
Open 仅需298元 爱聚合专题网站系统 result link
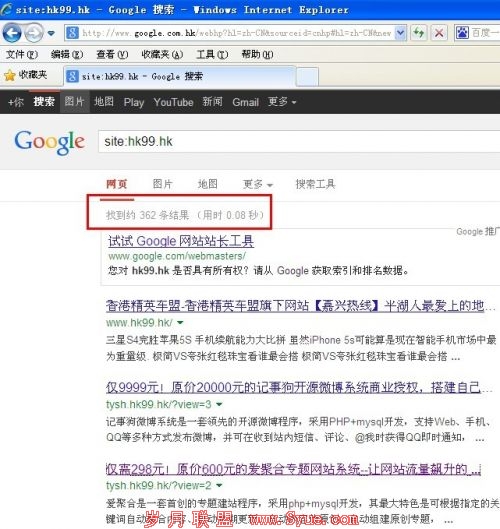(293, 469)
